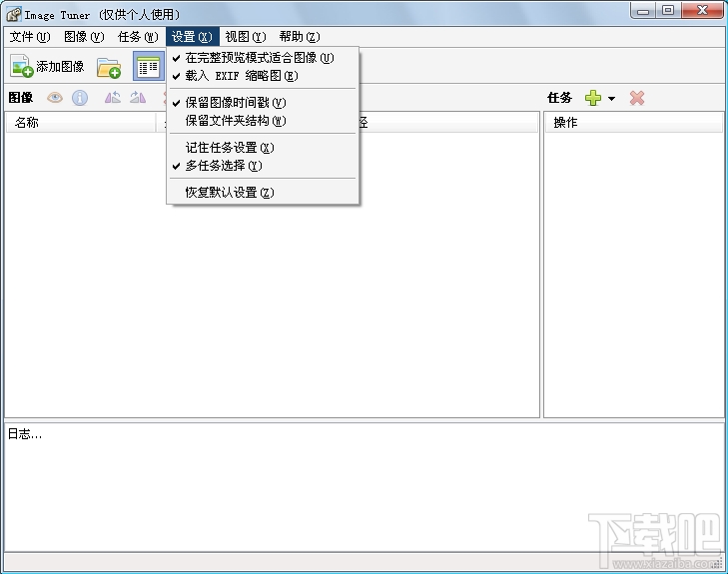Maximize the Image Tuner window

pyautogui.click(x=668, y=10)
